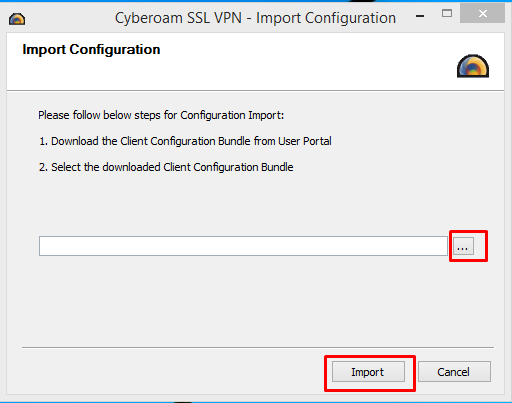Click step 2 about selecting the downloaded bundle

click(166, 167)
